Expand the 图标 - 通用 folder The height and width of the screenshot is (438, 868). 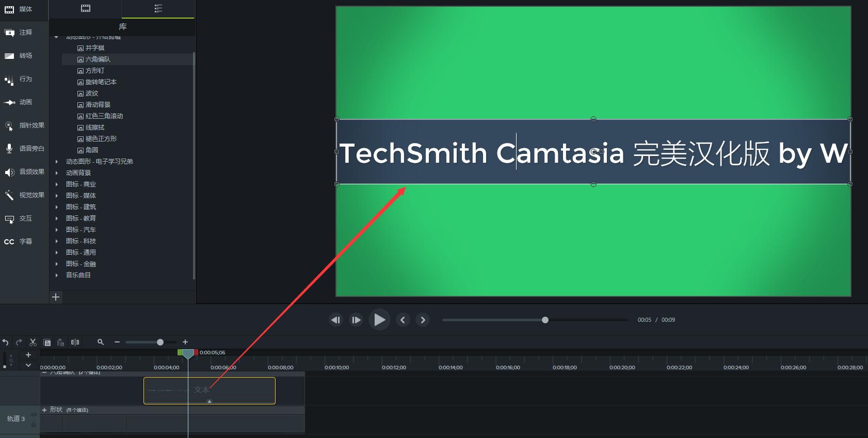pos(57,253)
